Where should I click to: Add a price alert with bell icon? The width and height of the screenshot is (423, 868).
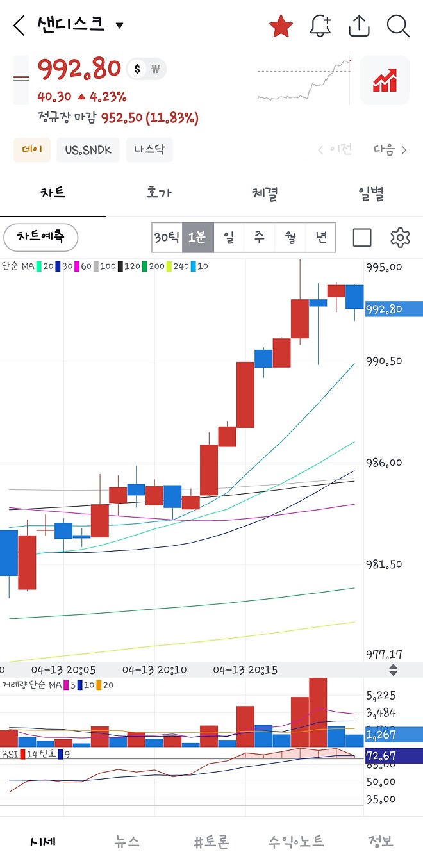point(320,26)
